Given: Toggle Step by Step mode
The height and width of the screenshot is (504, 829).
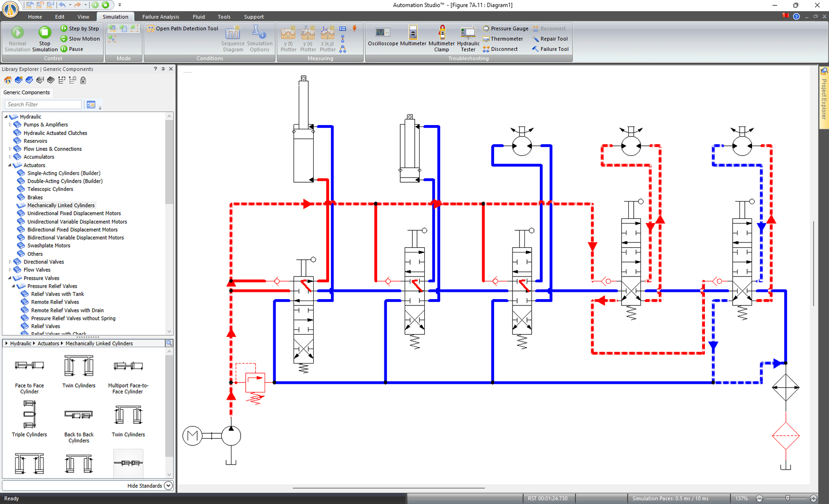Looking at the screenshot, I should (x=80, y=28).
